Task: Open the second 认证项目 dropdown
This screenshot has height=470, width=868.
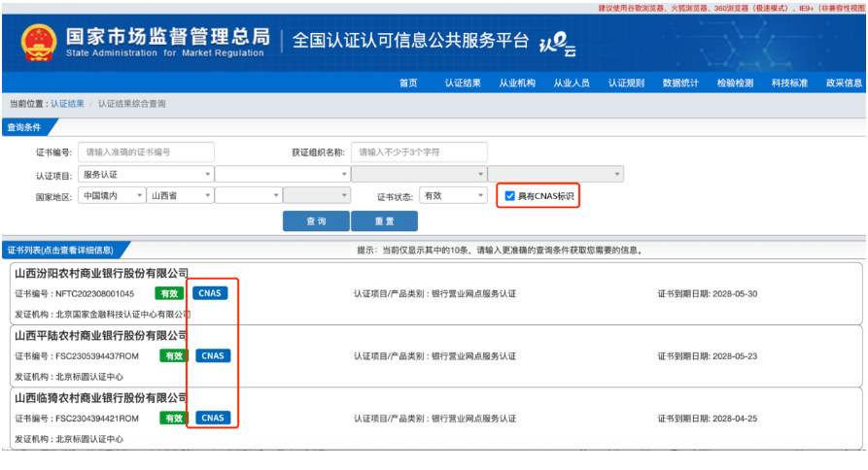Action: pyautogui.click(x=282, y=174)
